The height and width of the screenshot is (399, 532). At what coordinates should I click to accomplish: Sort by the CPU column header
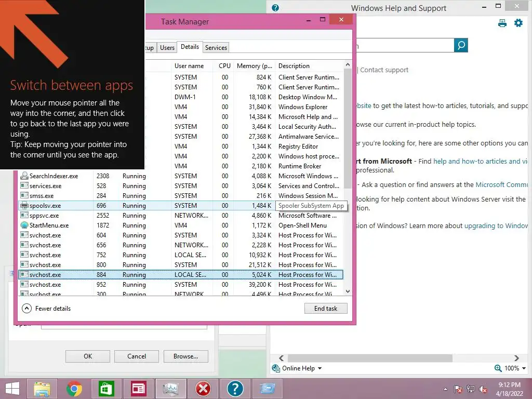pos(224,66)
